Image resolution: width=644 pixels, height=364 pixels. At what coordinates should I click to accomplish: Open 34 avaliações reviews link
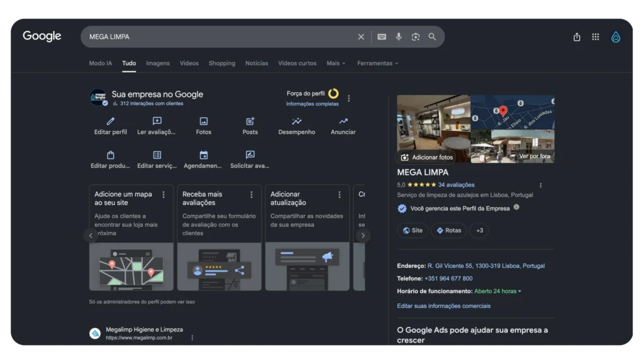click(x=456, y=185)
